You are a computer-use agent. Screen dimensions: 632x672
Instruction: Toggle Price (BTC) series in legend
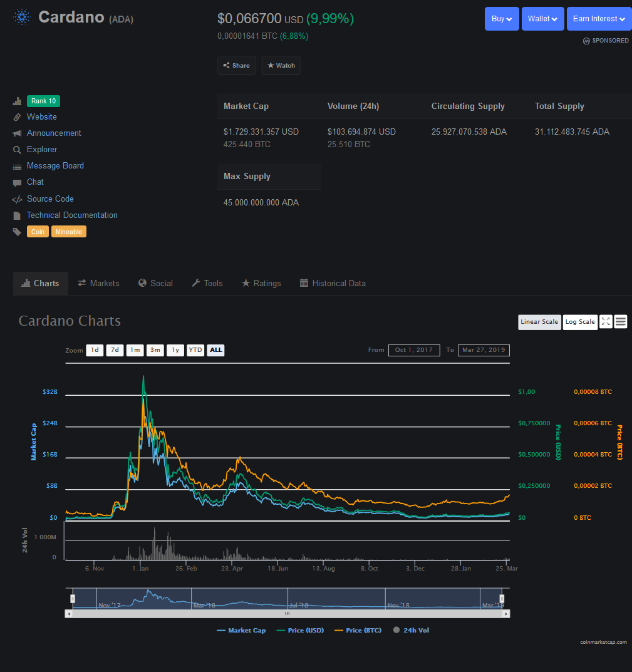(x=358, y=631)
